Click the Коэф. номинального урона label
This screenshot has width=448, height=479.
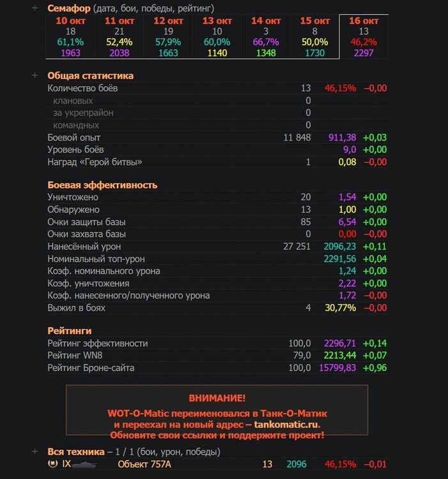tap(104, 271)
